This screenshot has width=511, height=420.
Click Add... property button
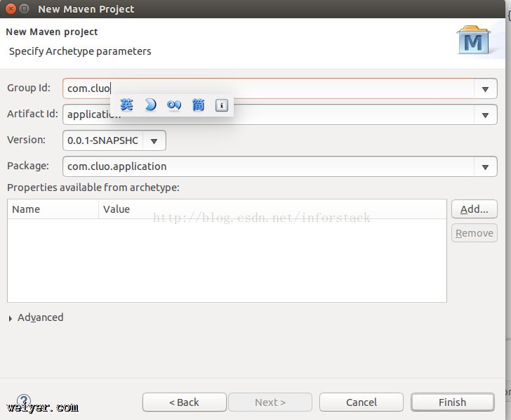click(x=474, y=209)
